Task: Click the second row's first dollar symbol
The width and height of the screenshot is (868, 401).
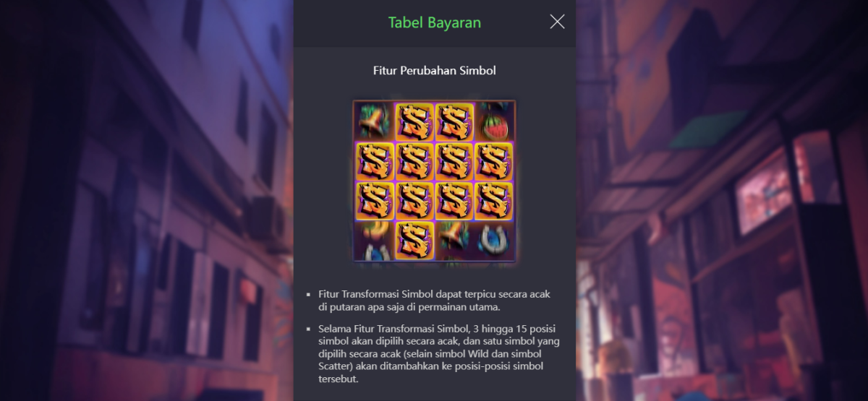Action: [375, 161]
